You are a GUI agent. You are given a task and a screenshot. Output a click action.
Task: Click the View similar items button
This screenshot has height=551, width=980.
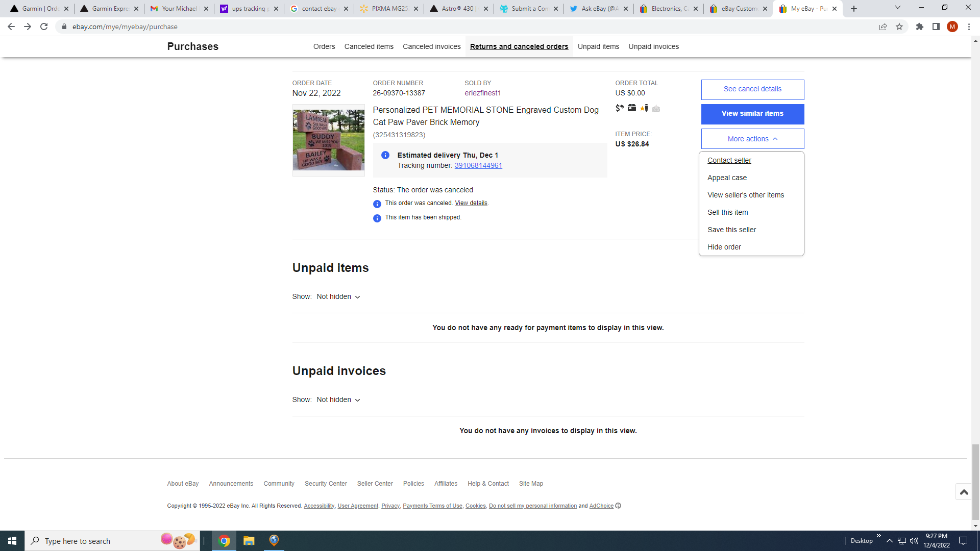(752, 113)
